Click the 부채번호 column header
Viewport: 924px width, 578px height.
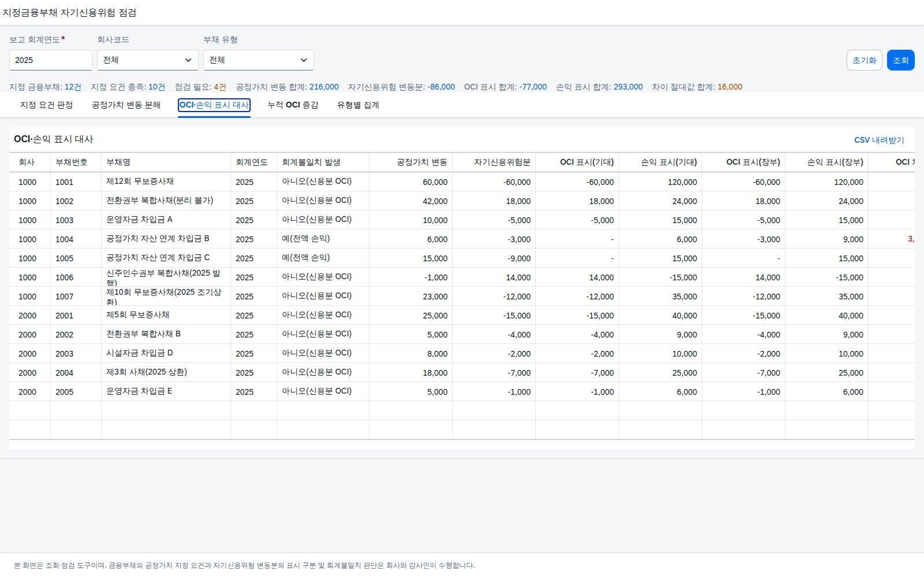pyautogui.click(x=76, y=162)
